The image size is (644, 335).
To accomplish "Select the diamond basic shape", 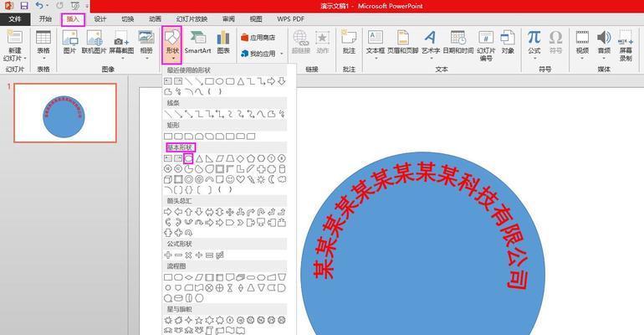I will pyautogui.click(x=240, y=158).
